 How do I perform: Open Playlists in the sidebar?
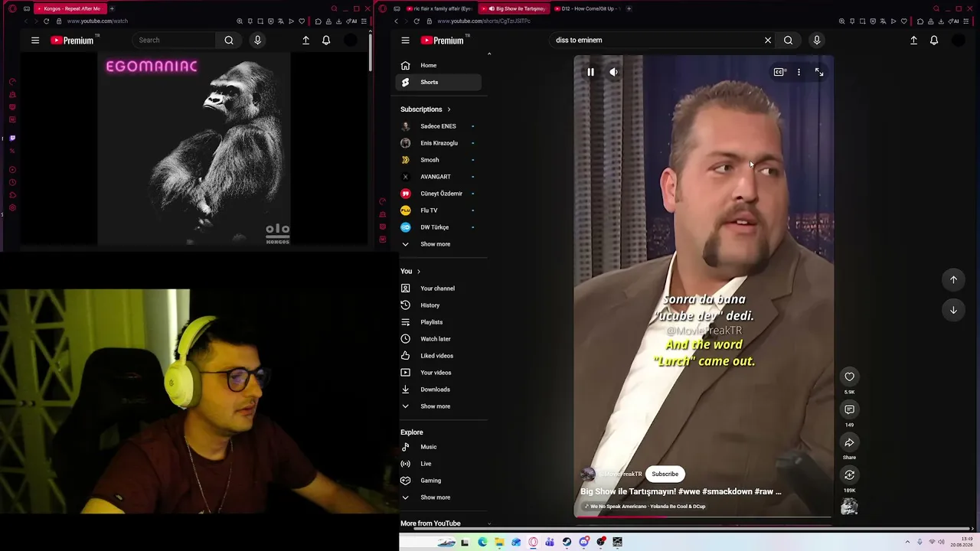click(x=439, y=322)
